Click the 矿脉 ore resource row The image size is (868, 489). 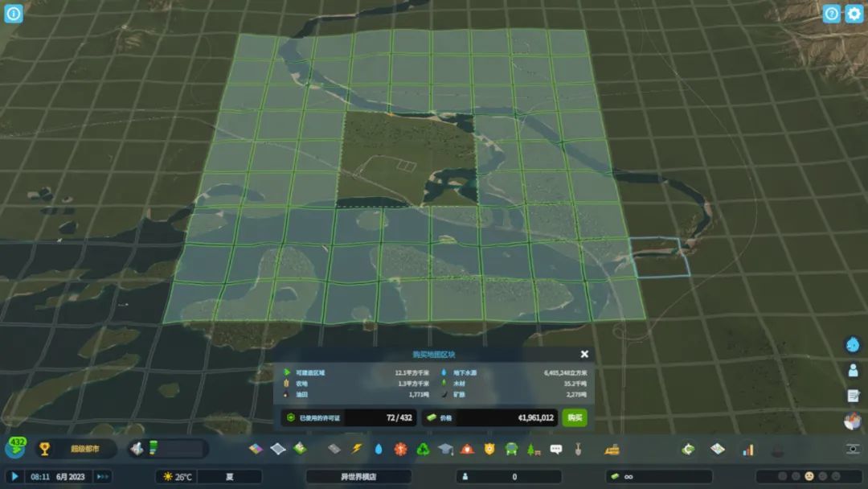(x=514, y=394)
